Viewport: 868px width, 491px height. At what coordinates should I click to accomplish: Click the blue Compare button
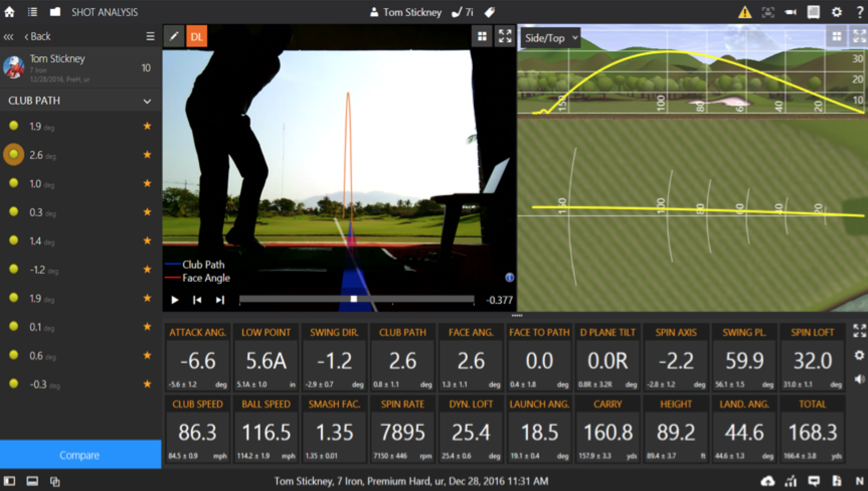(x=80, y=455)
